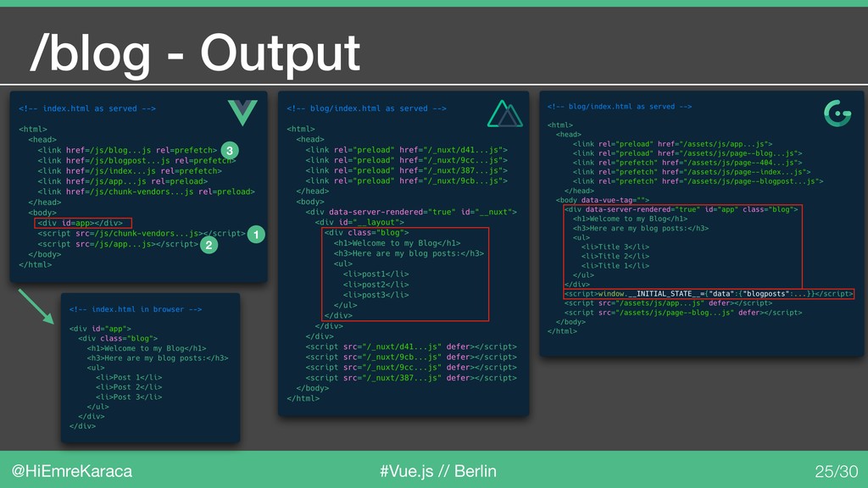The height and width of the screenshot is (488, 868).
Task: Click the line "<div id="__layout">"
Action: tap(359, 223)
